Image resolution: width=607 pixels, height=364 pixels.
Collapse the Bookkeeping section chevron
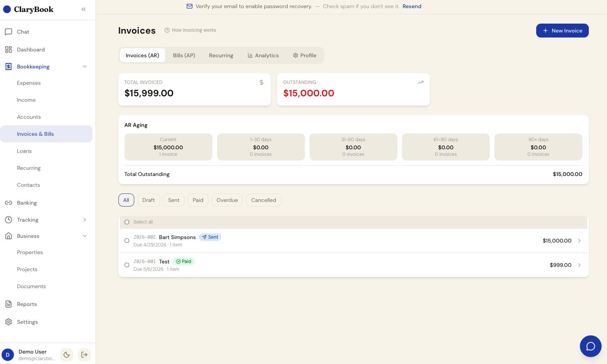[x=85, y=67]
